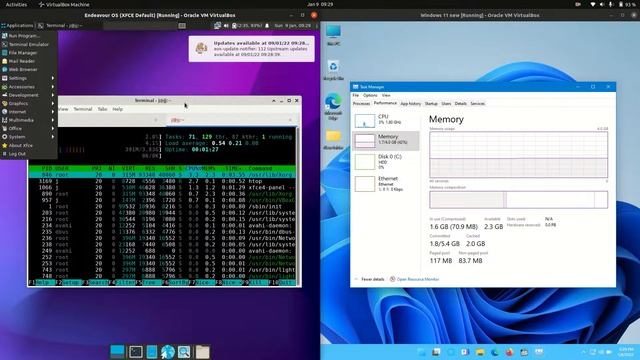Open the File menu in Task Manager

[x=356, y=95]
